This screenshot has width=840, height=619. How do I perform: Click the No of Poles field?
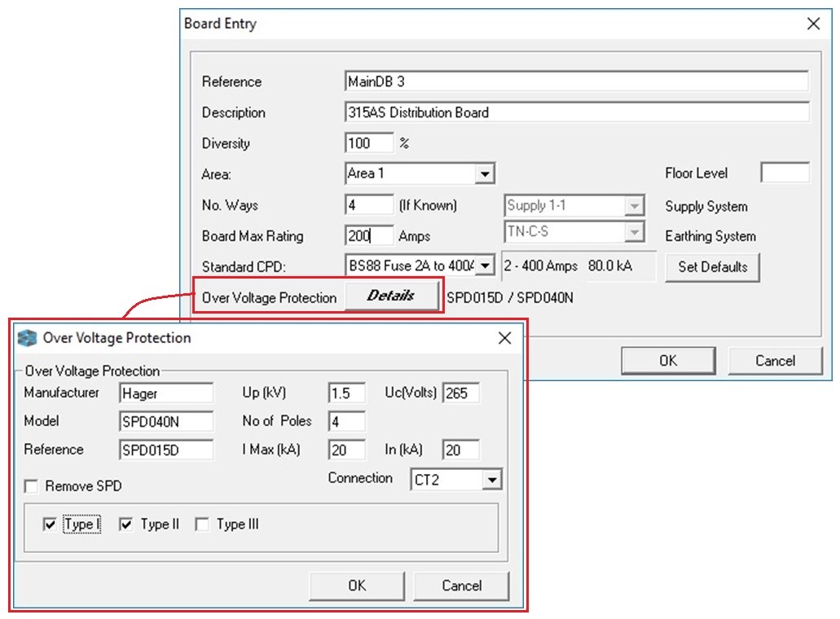click(347, 422)
